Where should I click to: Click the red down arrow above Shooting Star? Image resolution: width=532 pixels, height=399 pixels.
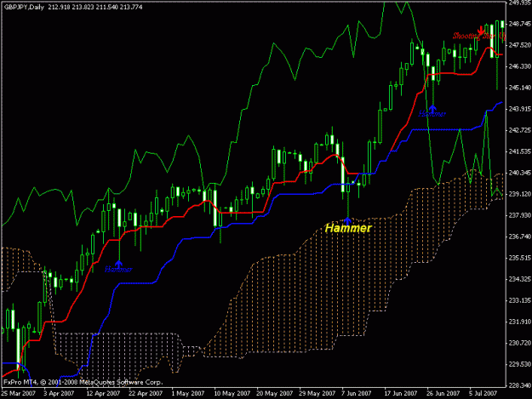point(481,31)
